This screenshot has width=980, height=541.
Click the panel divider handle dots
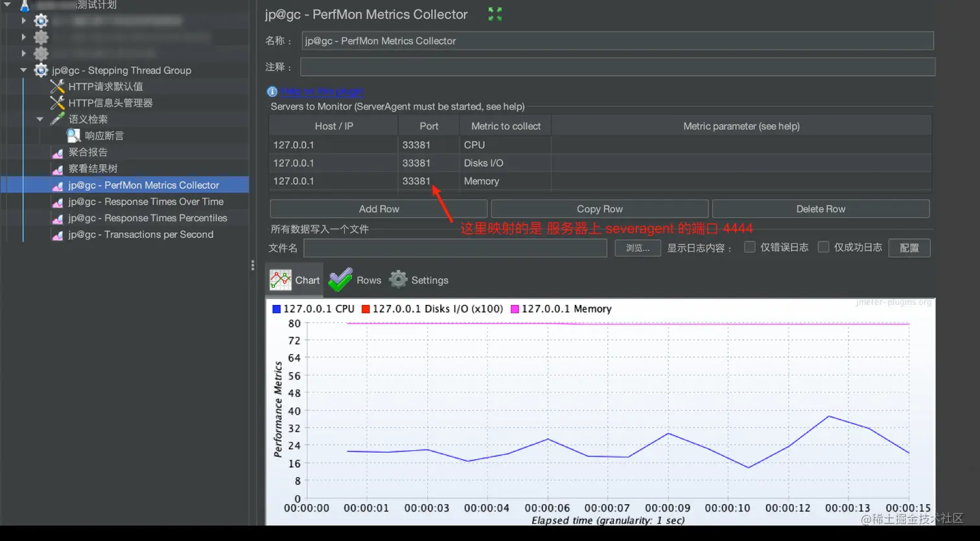point(252,265)
